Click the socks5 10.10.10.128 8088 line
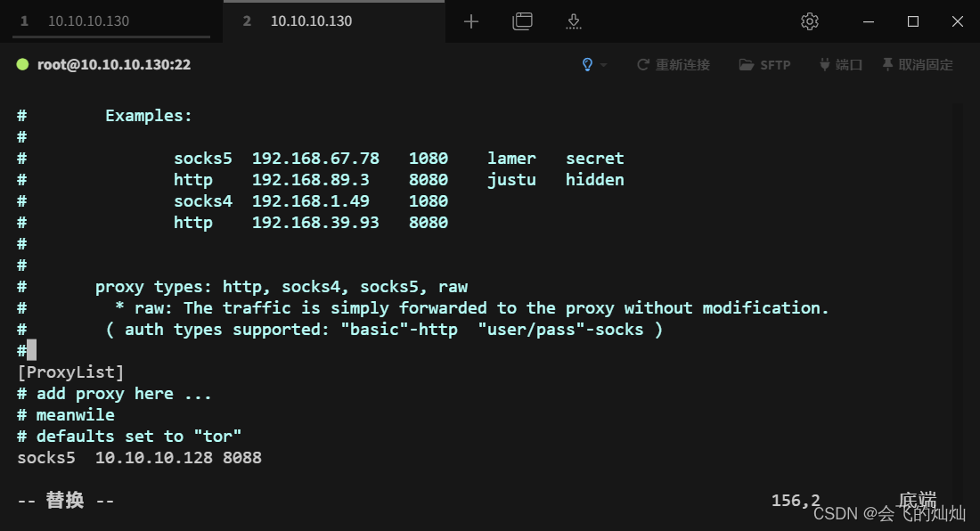The image size is (980, 531). pyautogui.click(x=139, y=457)
